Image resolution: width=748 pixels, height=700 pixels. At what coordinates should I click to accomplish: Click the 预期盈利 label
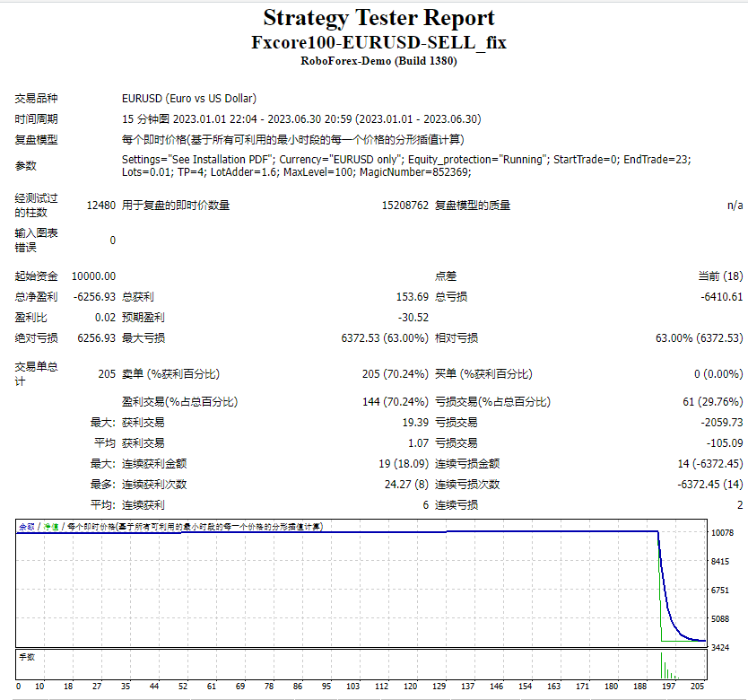tap(144, 318)
